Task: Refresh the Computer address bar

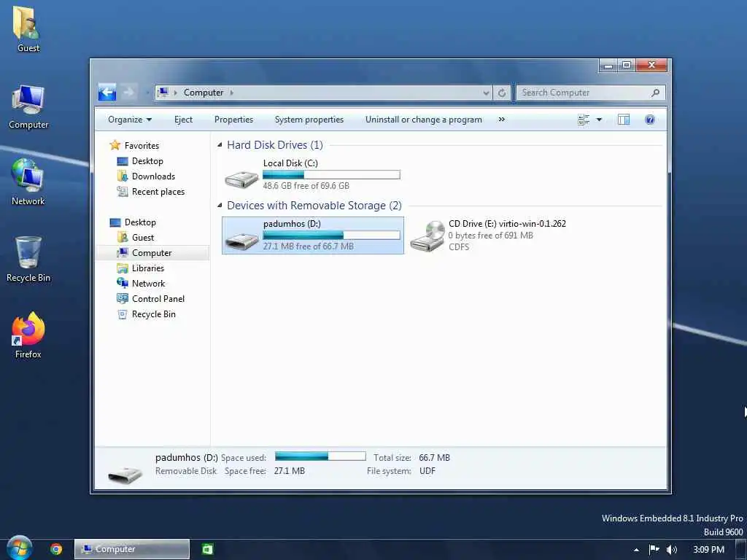Action: (502, 93)
